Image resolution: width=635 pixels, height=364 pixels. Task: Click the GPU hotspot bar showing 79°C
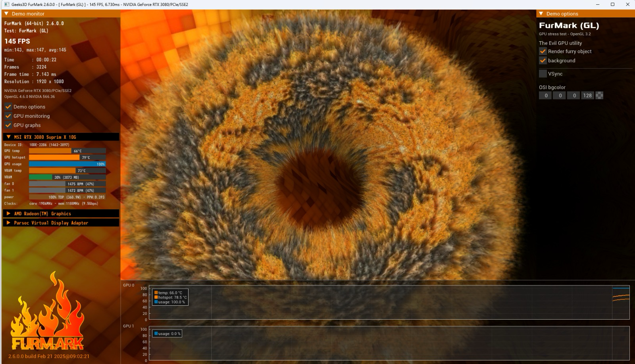pyautogui.click(x=67, y=157)
